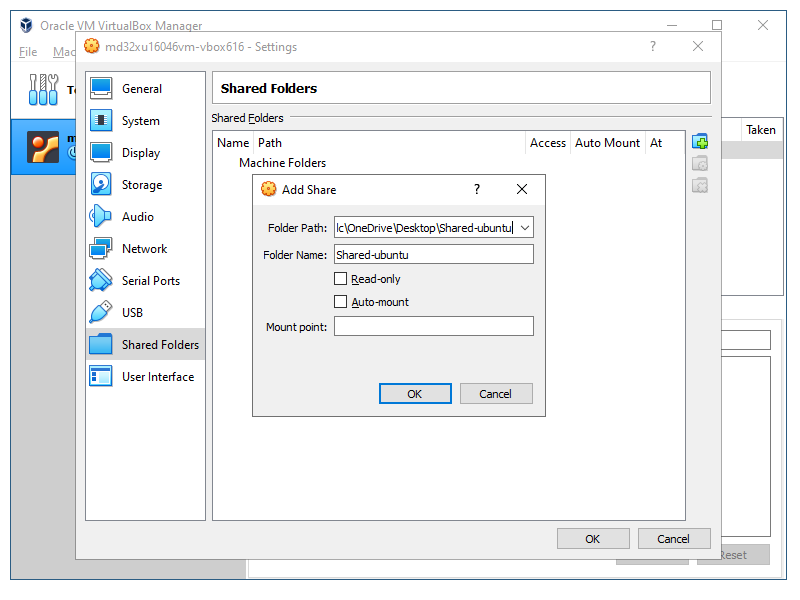Toggle the Auto-mount checkbox

(341, 301)
